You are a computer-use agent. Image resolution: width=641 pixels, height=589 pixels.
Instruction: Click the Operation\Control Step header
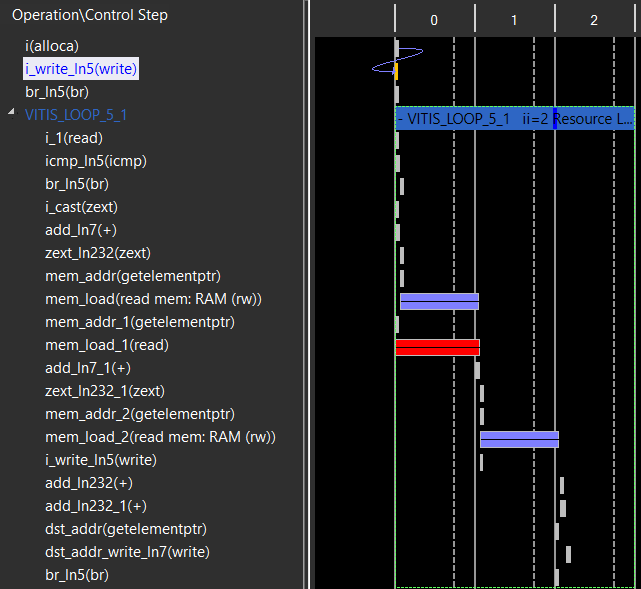tap(90, 15)
